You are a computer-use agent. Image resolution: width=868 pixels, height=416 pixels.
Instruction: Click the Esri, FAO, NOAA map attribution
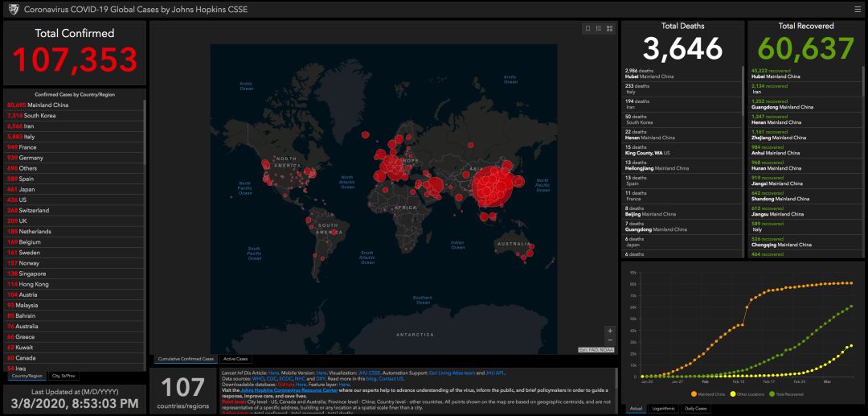click(596, 350)
